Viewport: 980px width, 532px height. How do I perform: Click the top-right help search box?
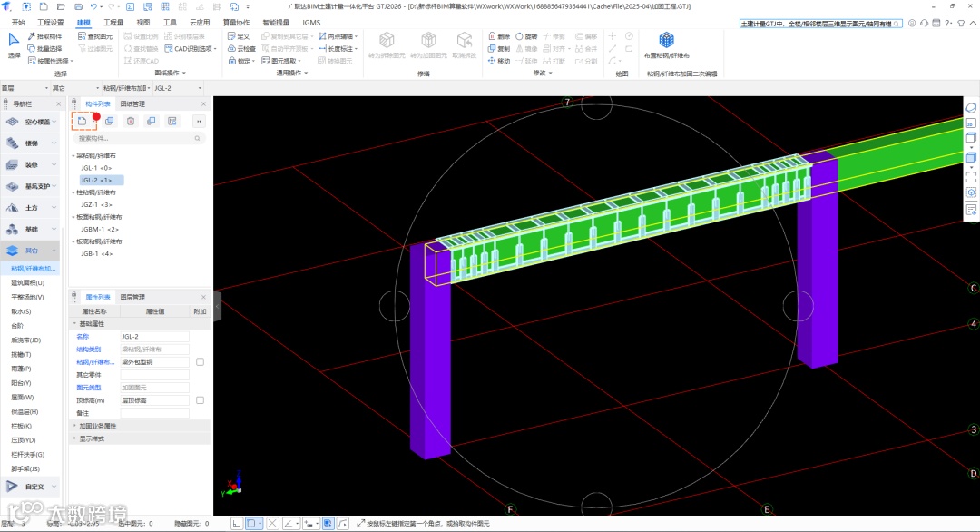coord(820,23)
